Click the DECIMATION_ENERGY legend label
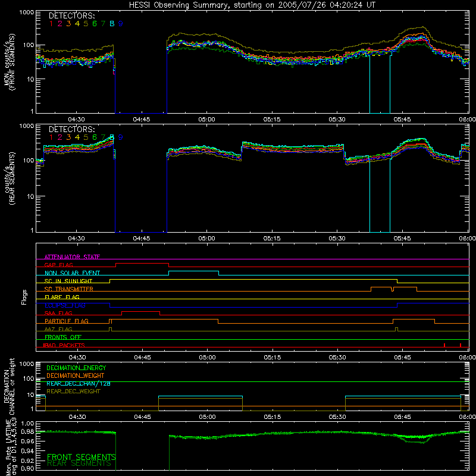This screenshot has width=476, height=476. pyautogui.click(x=76, y=368)
